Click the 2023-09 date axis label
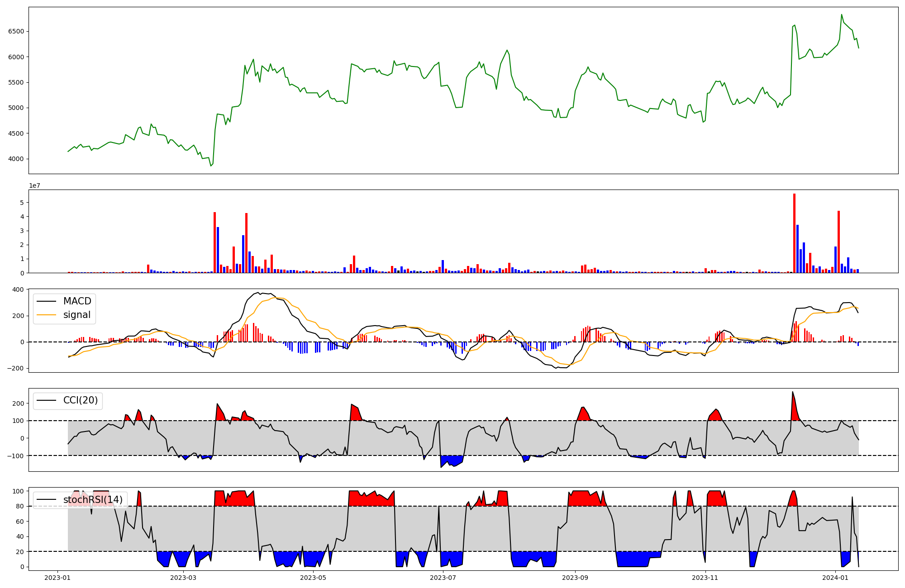Image resolution: width=905 pixels, height=588 pixels. click(575, 578)
